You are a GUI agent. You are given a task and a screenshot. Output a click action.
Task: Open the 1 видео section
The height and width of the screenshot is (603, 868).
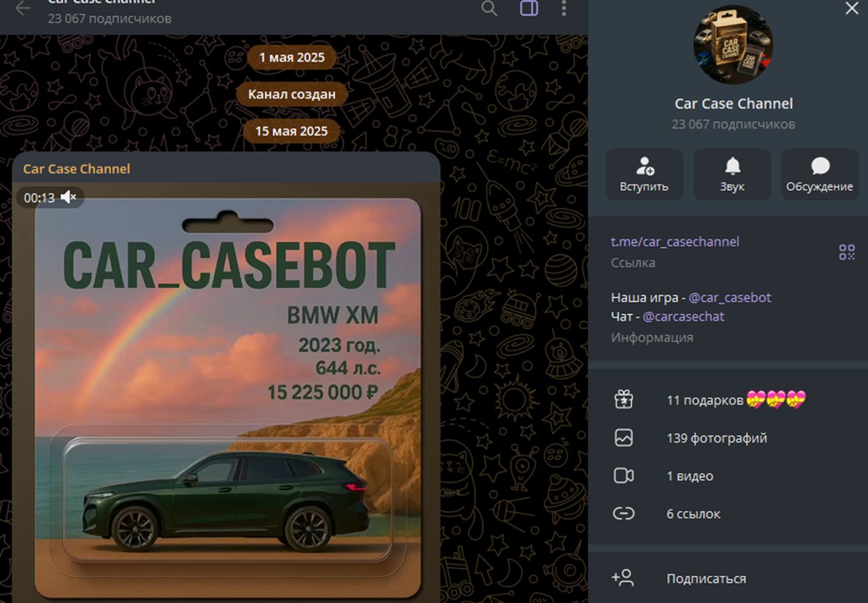point(728,476)
